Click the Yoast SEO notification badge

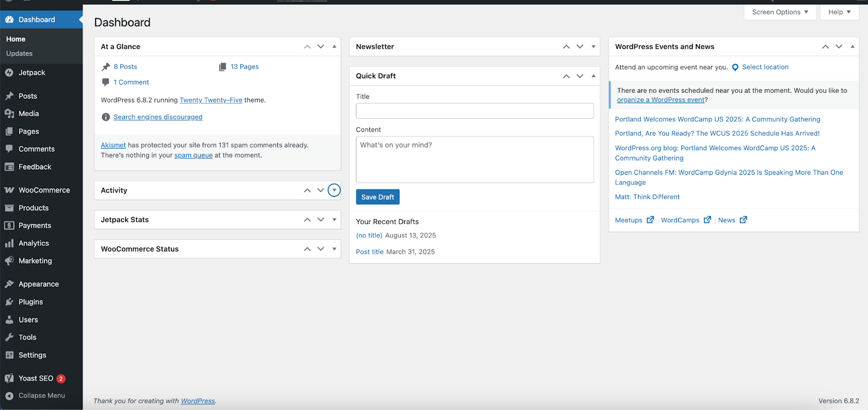click(x=61, y=379)
